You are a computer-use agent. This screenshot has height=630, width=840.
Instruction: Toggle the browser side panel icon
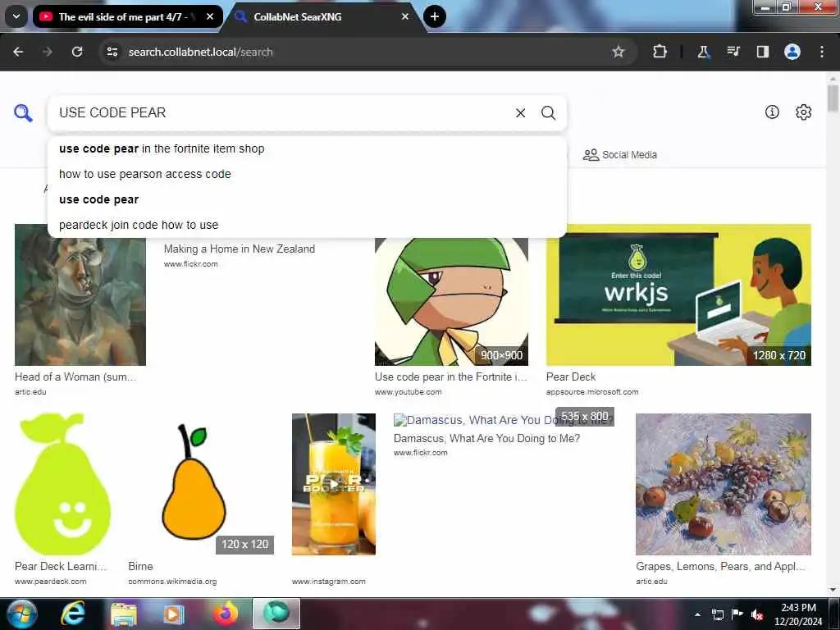click(762, 52)
